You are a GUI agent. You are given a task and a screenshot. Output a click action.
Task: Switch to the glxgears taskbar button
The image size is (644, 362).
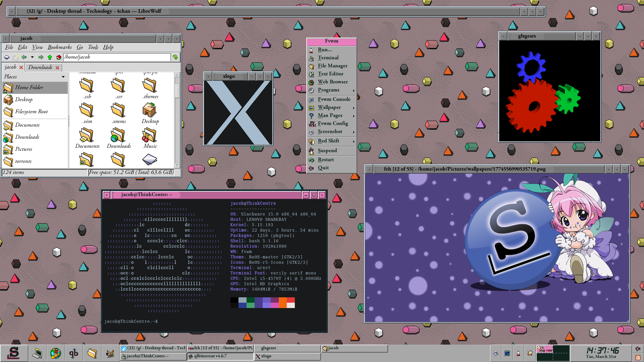[x=287, y=348]
